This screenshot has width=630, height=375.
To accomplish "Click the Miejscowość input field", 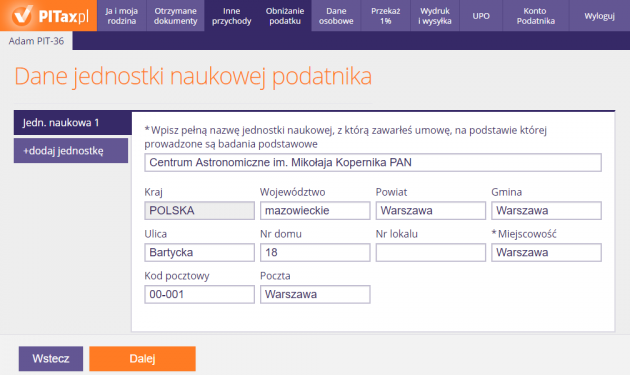I will (546, 252).
